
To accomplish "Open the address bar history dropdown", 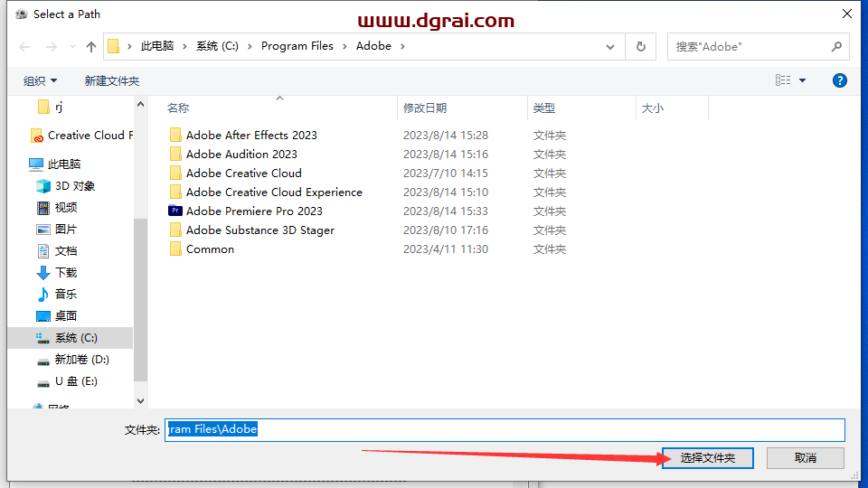I will tap(612, 46).
